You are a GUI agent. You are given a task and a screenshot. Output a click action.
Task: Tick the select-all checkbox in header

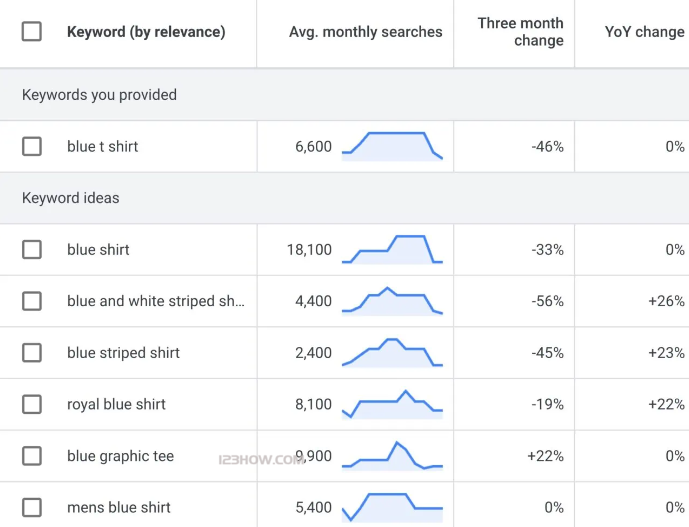click(x=32, y=31)
